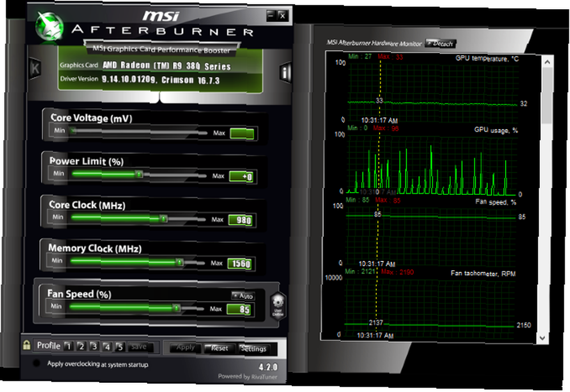Click the Apply button
The width and height of the screenshot is (570, 392).
coord(185,348)
